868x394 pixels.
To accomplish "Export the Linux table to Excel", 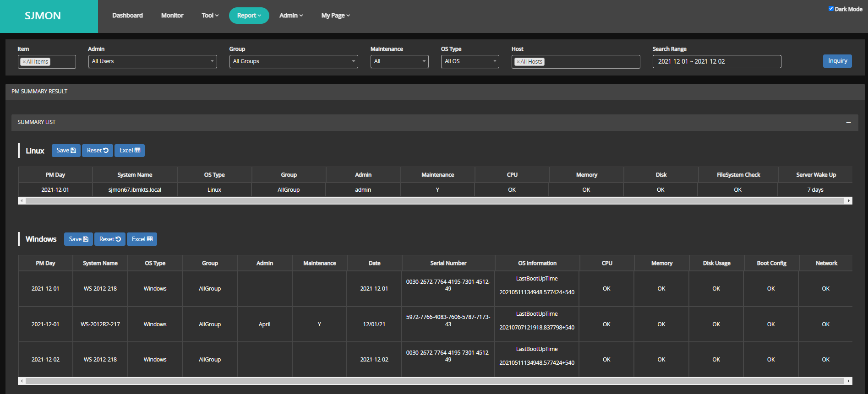I will pos(130,151).
